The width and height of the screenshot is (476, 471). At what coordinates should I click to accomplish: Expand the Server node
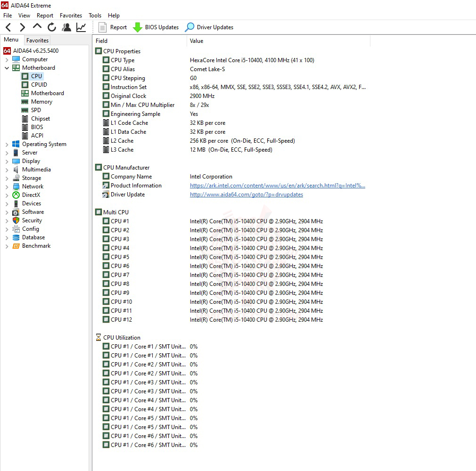click(x=7, y=153)
